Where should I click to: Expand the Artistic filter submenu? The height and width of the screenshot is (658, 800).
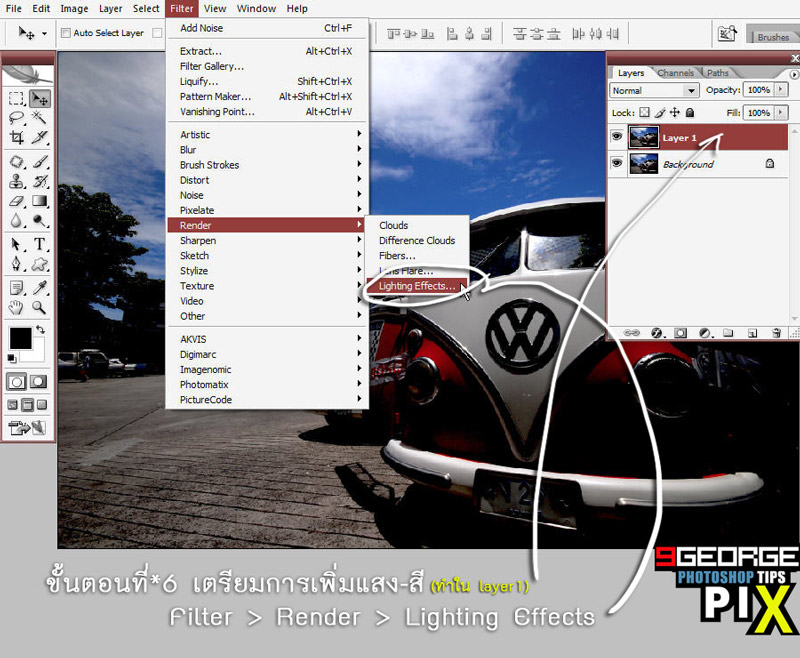point(268,135)
